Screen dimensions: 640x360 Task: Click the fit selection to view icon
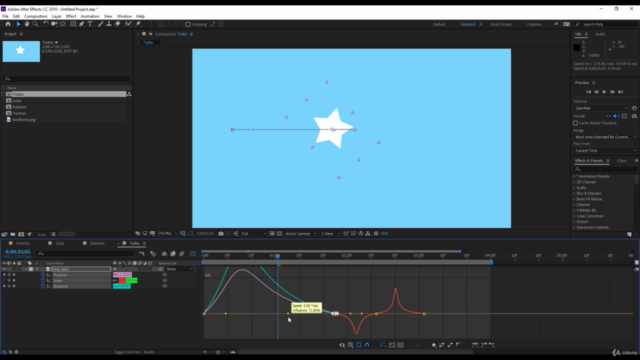(x=392, y=345)
